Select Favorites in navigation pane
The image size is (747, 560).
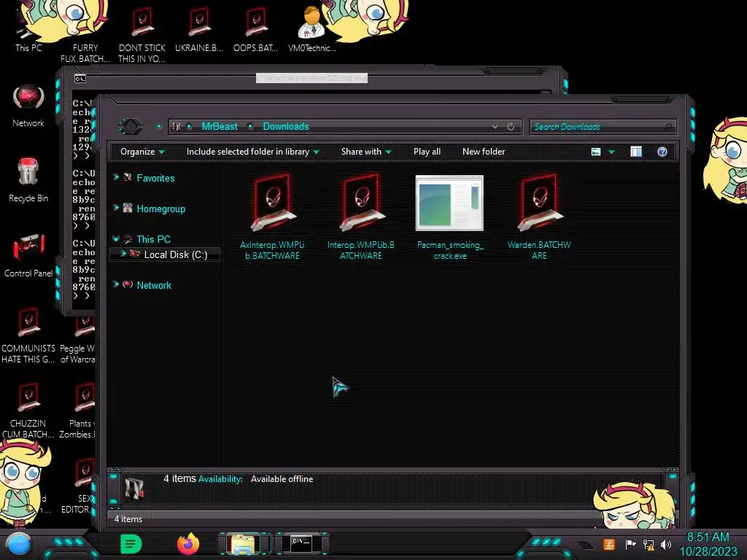(155, 178)
